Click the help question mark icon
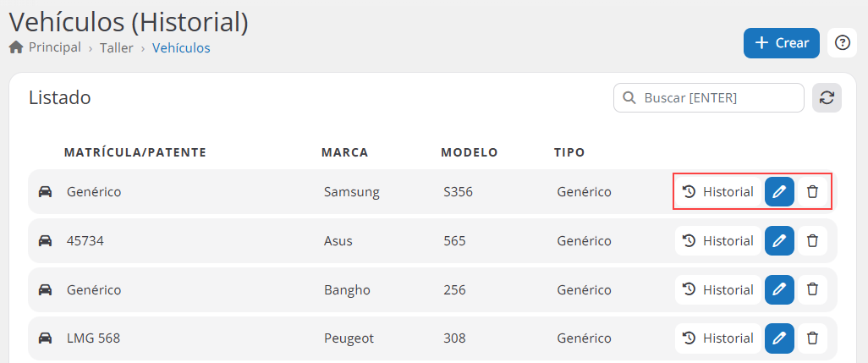868x363 pixels. point(842,43)
